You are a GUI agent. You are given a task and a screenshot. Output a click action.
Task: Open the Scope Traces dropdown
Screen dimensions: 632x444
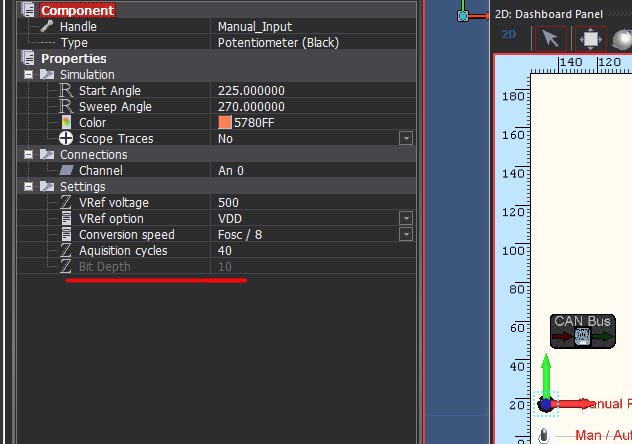(406, 138)
